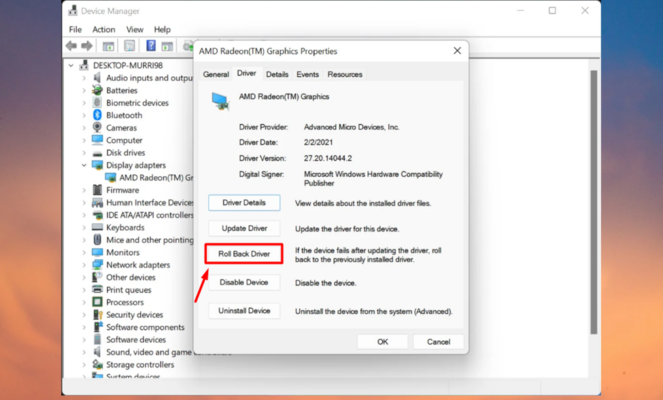Collapse the Display adapters node
The image size is (663, 400).
click(x=84, y=165)
